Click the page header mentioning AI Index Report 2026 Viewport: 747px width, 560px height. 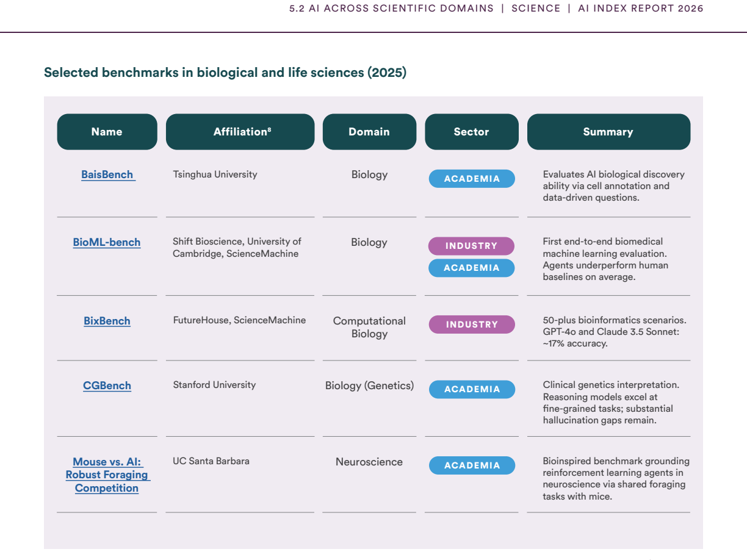click(496, 9)
